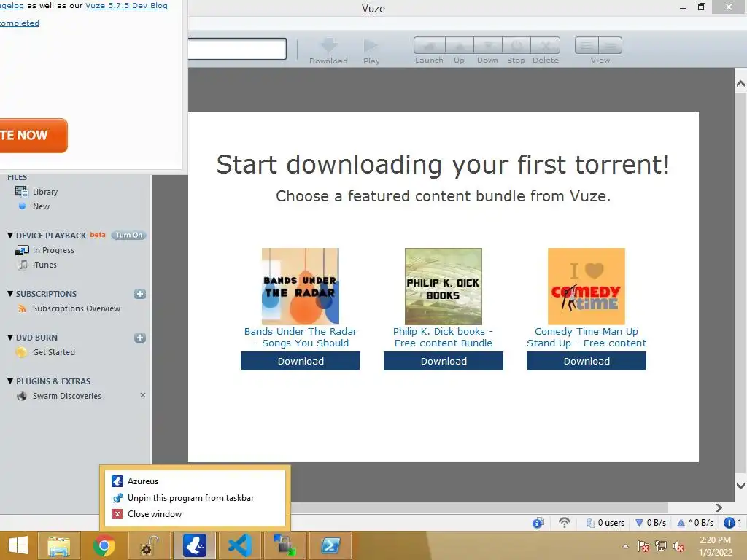Image resolution: width=747 pixels, height=560 pixels.
Task: Click the status bar Wi-Fi signal icon
Action: [564, 523]
